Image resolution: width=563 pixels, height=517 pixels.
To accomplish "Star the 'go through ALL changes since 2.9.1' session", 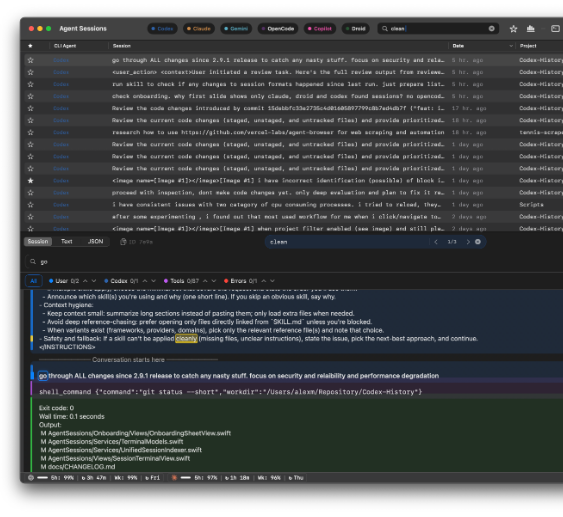I will (31, 60).
